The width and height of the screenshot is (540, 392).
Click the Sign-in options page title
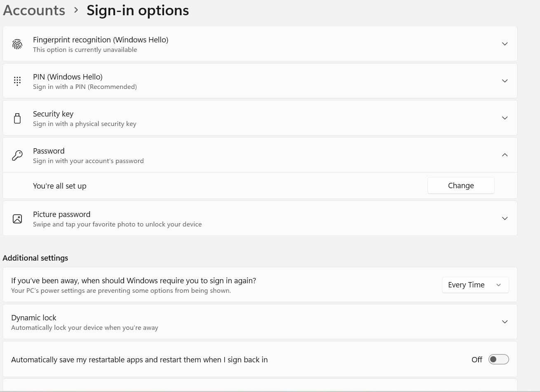pyautogui.click(x=138, y=10)
